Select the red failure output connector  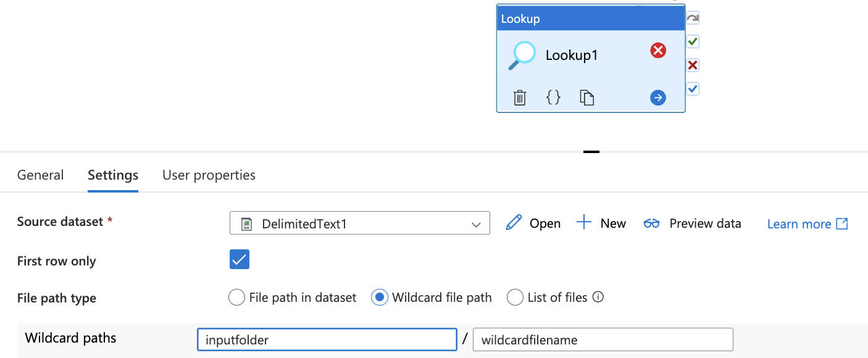[693, 65]
